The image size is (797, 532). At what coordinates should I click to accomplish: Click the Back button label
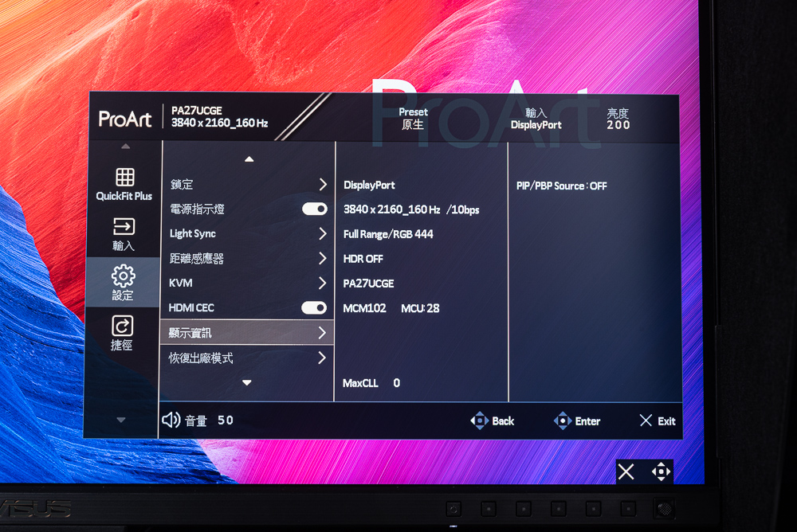(x=503, y=421)
